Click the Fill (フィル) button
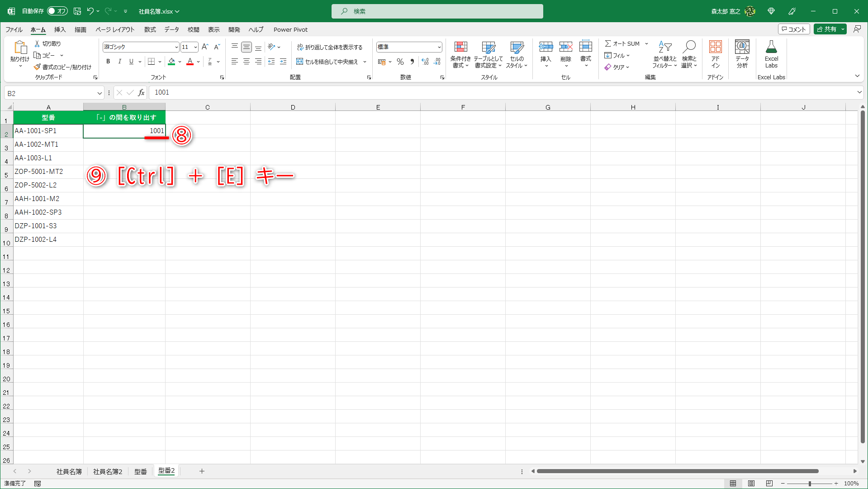This screenshot has width=868, height=489. pos(617,55)
